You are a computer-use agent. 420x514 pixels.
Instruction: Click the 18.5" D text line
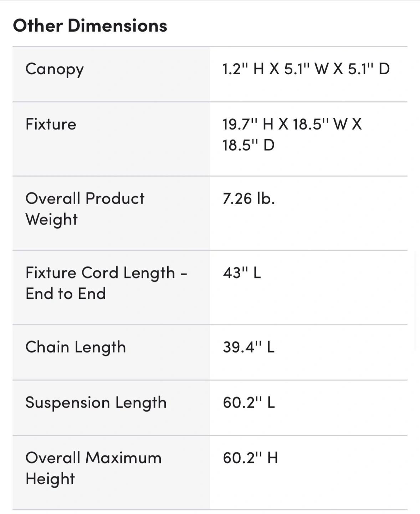[x=249, y=145]
